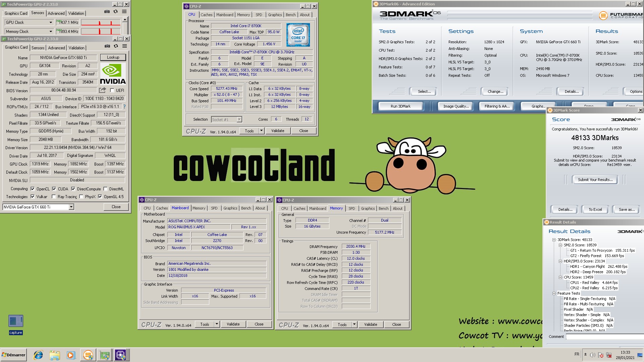Open the Démarrer start button
Screen dimensions: 644x362
pos(13,355)
